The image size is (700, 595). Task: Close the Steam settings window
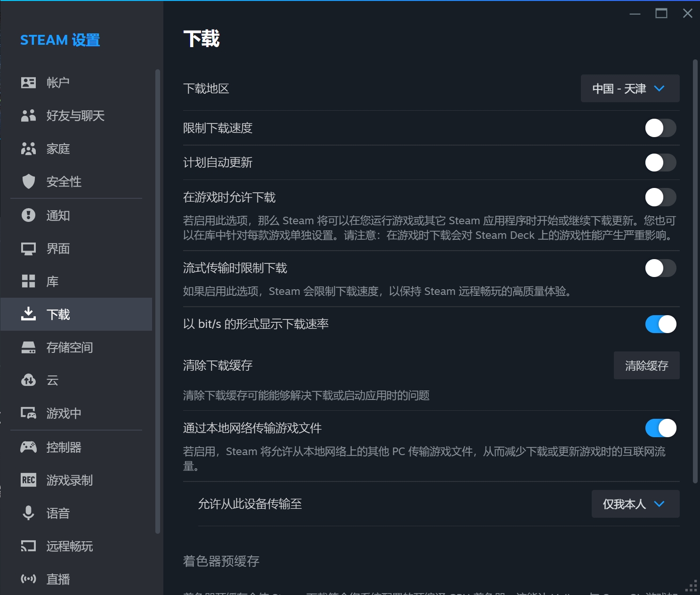(688, 13)
